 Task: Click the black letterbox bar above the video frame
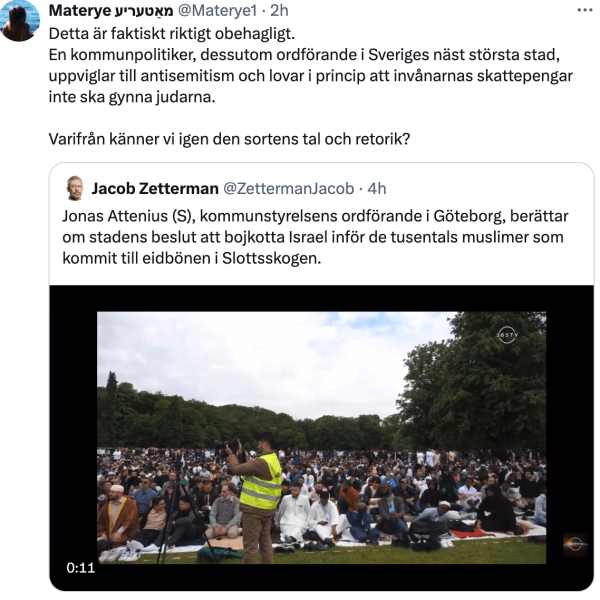(x=321, y=298)
